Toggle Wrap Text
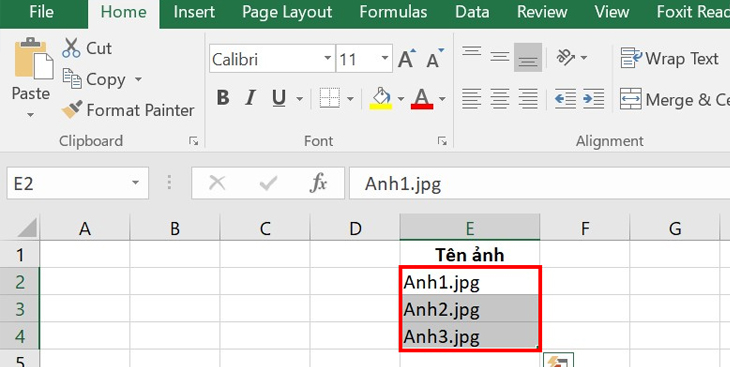730x367 pixels. click(669, 59)
